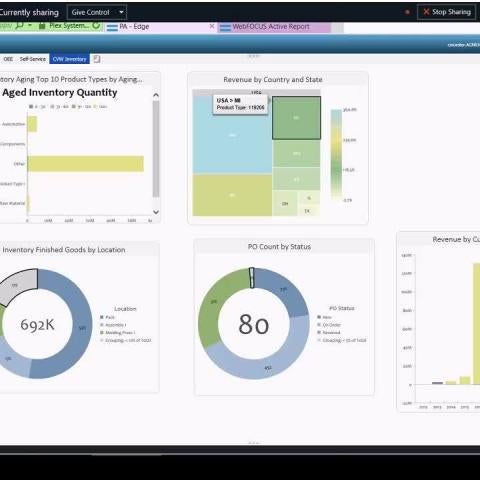Click the Revenue by Country and State title
Screen dimensions: 480x480
pos(273,80)
